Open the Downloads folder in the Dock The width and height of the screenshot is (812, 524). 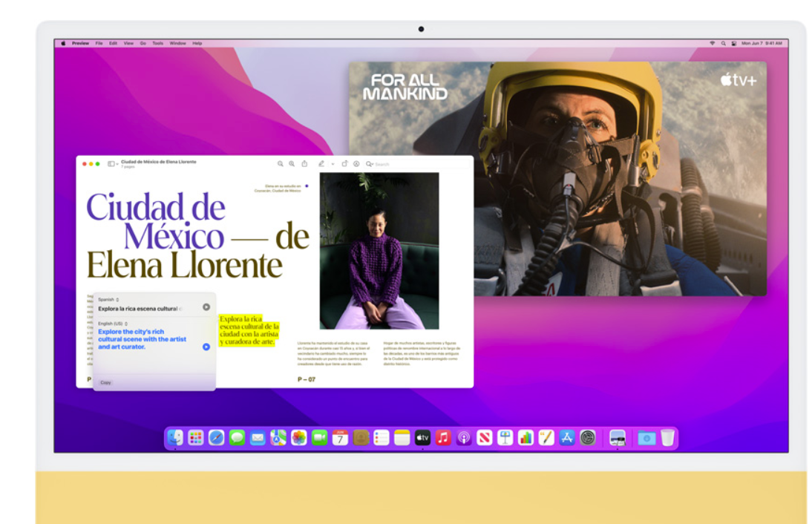tap(646, 438)
